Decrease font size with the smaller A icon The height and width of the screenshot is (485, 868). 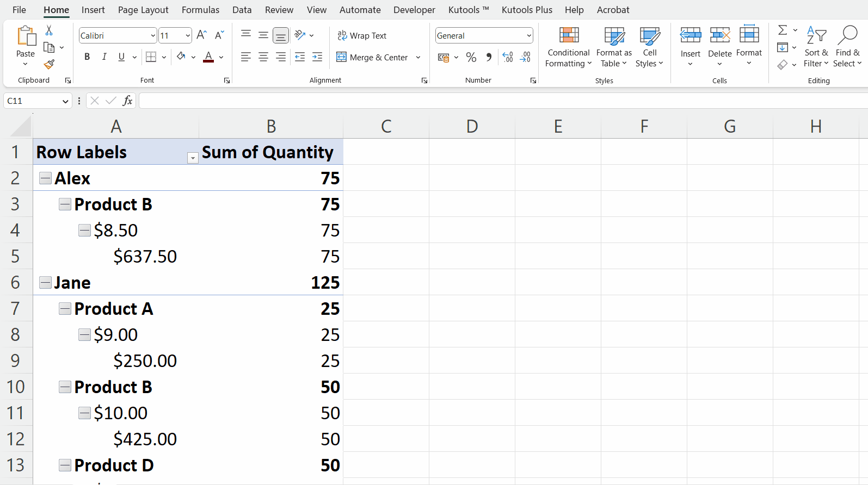[x=219, y=35]
